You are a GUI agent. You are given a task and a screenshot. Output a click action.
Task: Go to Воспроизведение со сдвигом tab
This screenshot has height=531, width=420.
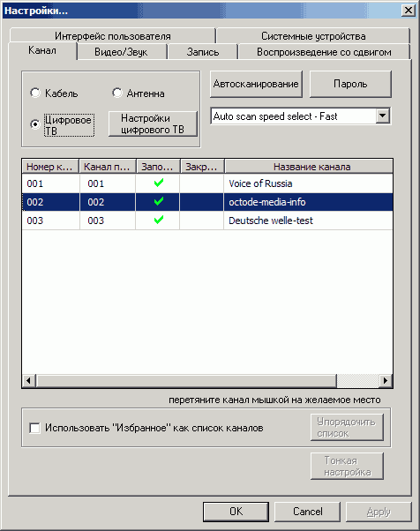coord(324,52)
